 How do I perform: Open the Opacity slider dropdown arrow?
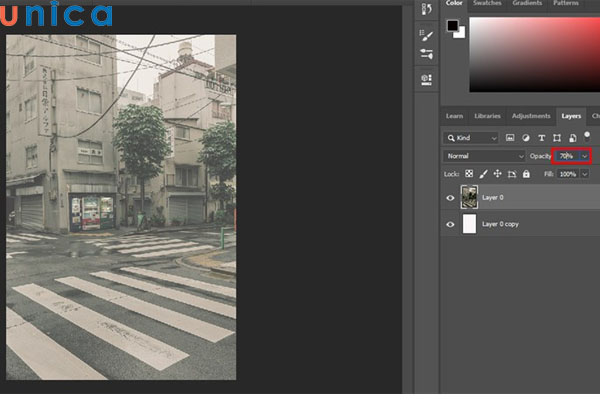(585, 156)
